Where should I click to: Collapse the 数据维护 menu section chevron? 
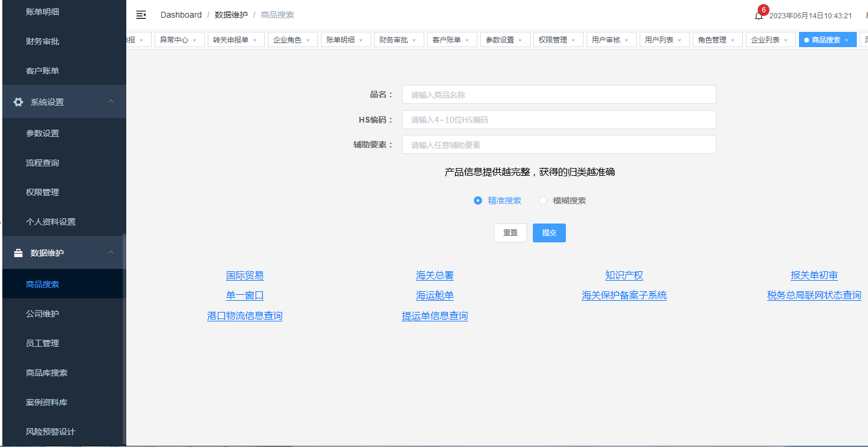coord(111,252)
